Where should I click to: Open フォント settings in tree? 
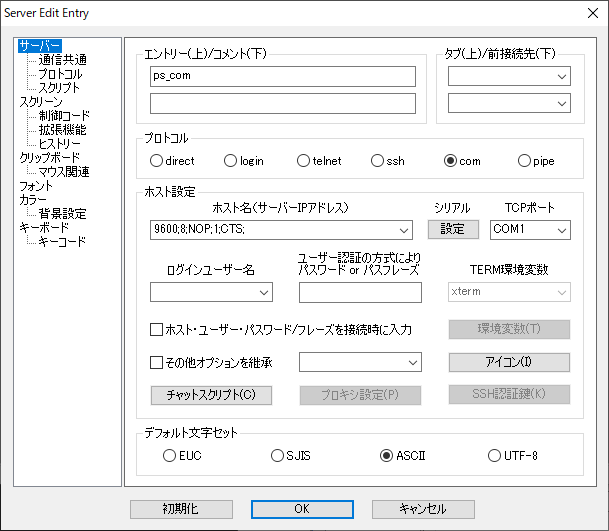pos(36,186)
